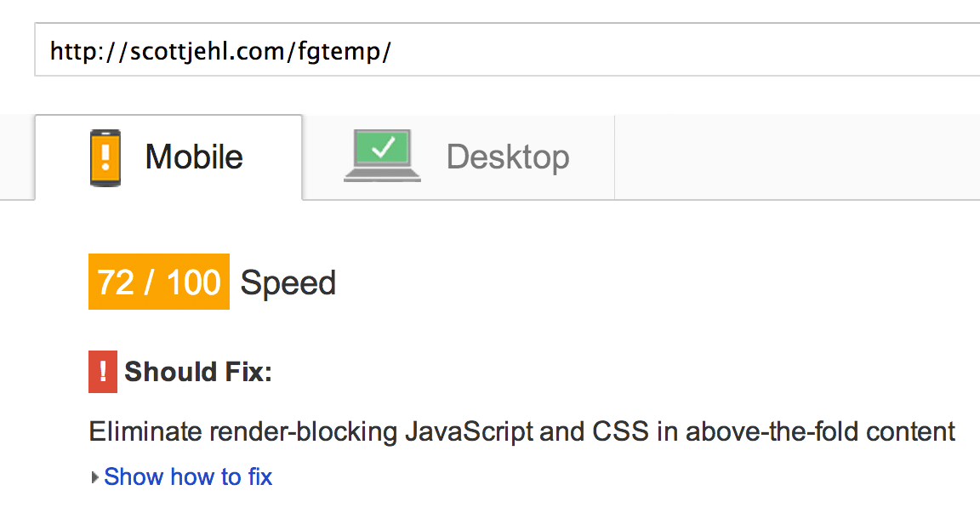Switch to the Mobile tab
Image resolution: width=980 pixels, height=519 pixels.
(x=168, y=157)
